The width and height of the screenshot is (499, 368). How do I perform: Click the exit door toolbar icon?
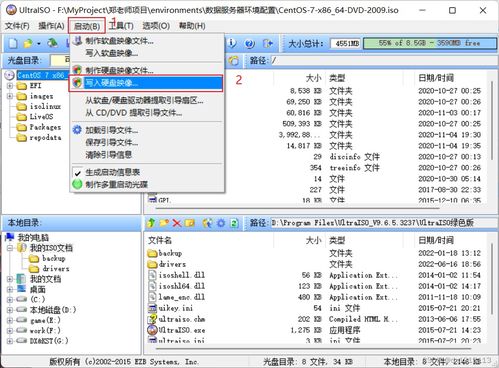pos(268,43)
